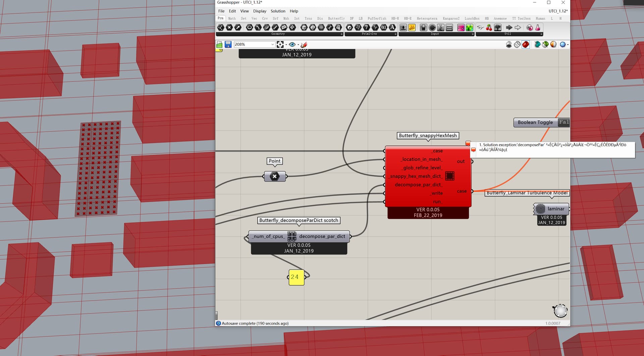The height and width of the screenshot is (356, 644).
Task: Switch to the Butterfly tab
Action: click(336, 18)
